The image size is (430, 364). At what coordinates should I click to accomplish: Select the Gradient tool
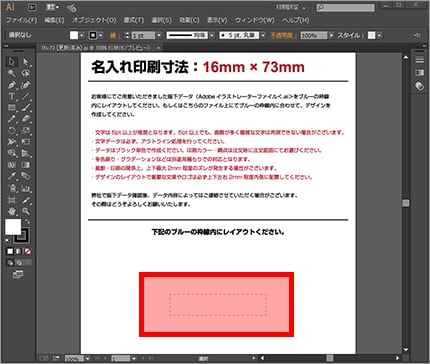point(26,165)
